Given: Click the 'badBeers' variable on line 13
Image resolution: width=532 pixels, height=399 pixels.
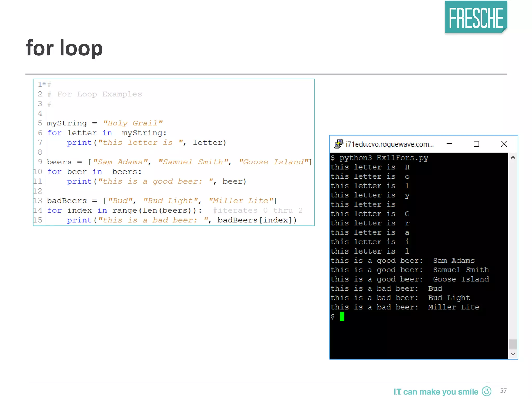Looking at the screenshot, I should click(x=67, y=201).
